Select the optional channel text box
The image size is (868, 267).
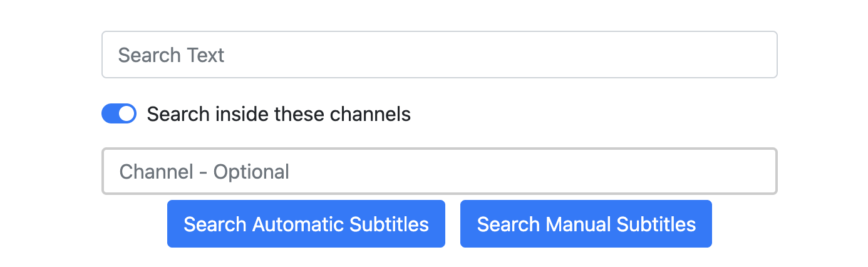[x=439, y=171]
